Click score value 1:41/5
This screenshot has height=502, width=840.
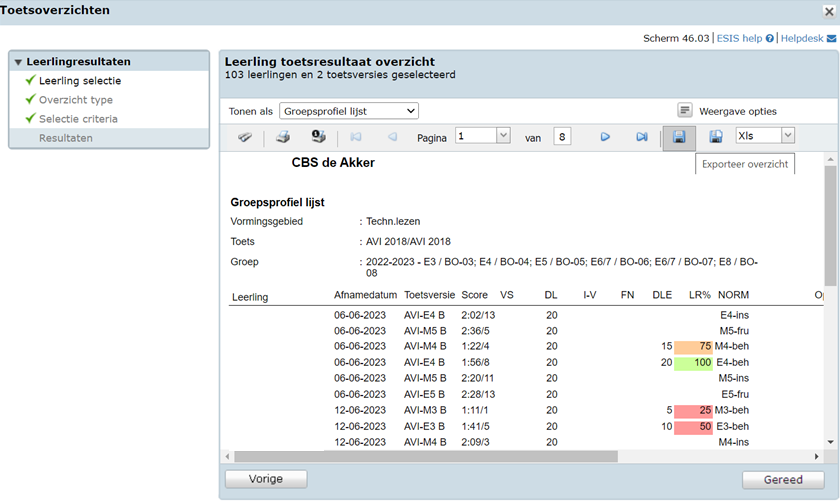(476, 426)
